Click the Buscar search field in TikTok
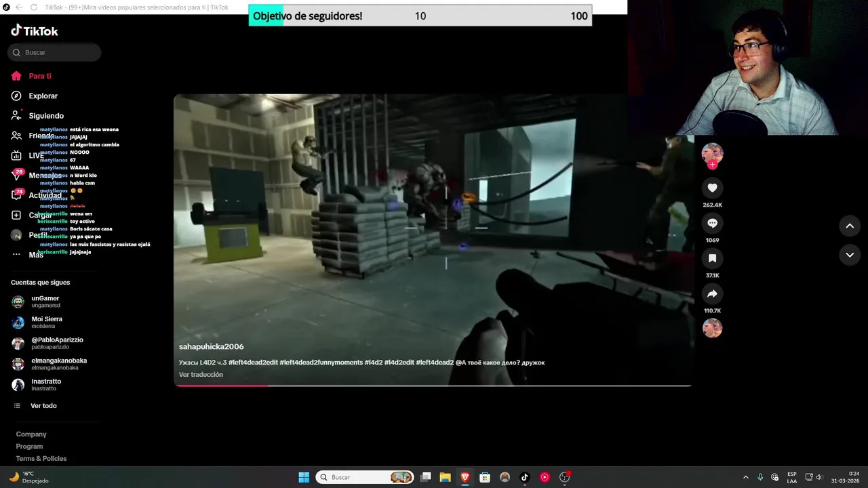The image size is (868, 488). (x=54, y=52)
